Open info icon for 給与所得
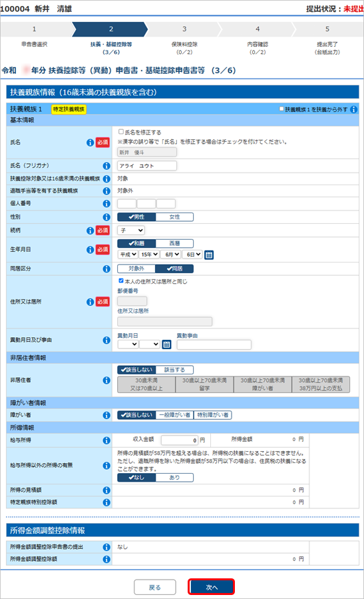The height and width of the screenshot is (599, 364). 106,440
